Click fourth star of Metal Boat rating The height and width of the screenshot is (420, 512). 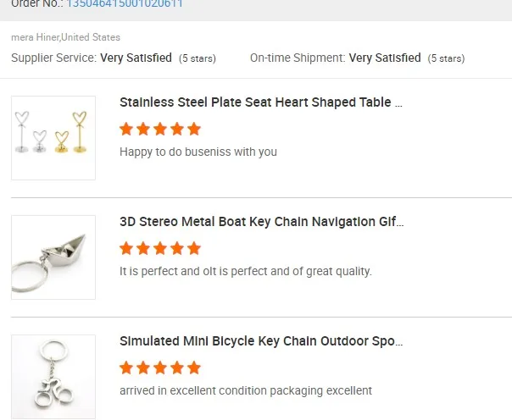coord(177,249)
